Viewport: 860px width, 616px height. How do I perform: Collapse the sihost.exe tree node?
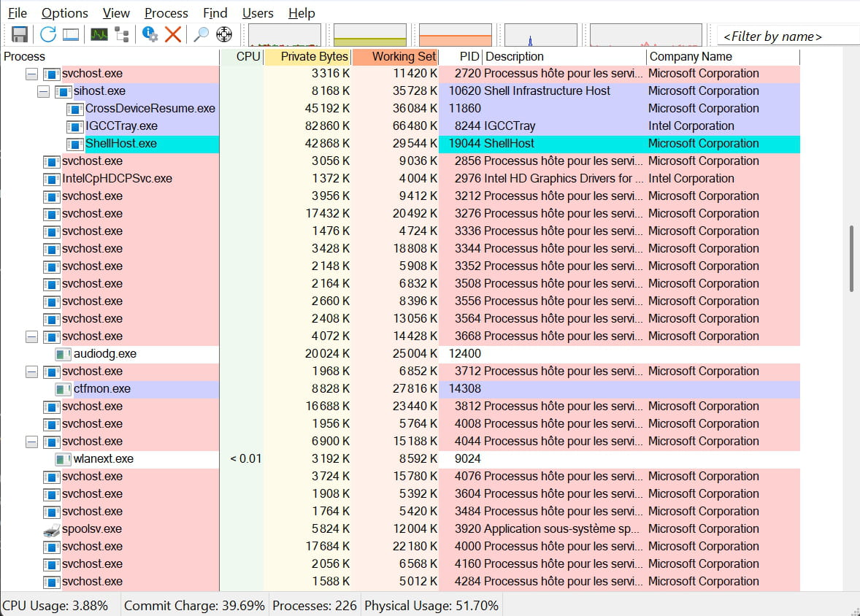coord(43,91)
